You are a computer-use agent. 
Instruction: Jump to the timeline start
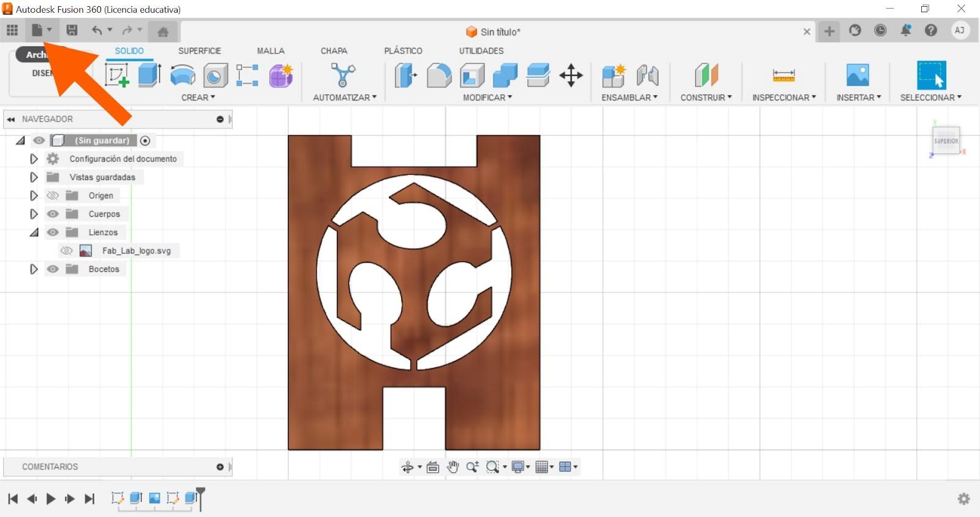13,499
